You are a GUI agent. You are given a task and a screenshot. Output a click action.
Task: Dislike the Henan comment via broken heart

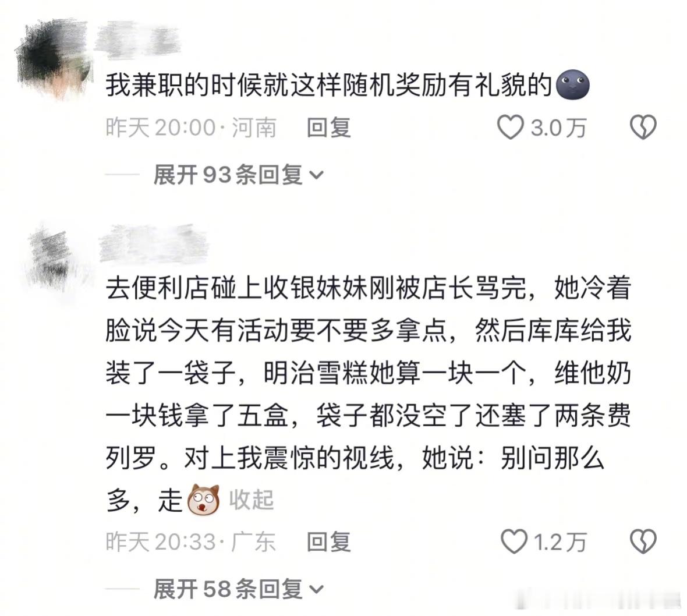click(x=643, y=128)
